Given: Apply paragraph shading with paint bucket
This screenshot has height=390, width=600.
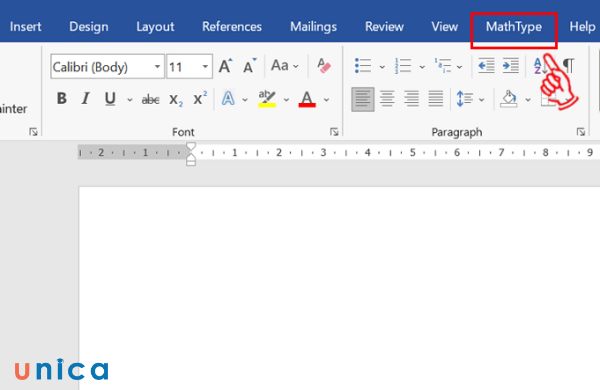Looking at the screenshot, I should coord(509,99).
